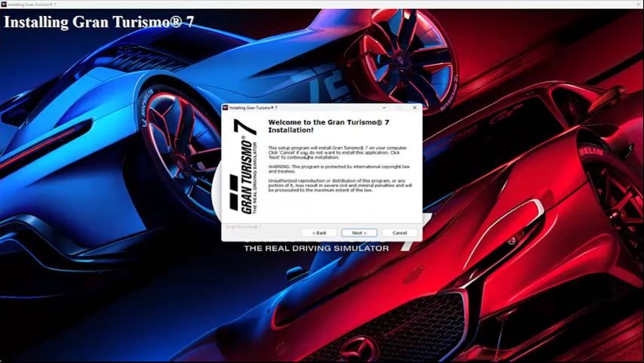Click the Next button in installer
Viewport: 644px width, 363px height.
click(x=359, y=232)
